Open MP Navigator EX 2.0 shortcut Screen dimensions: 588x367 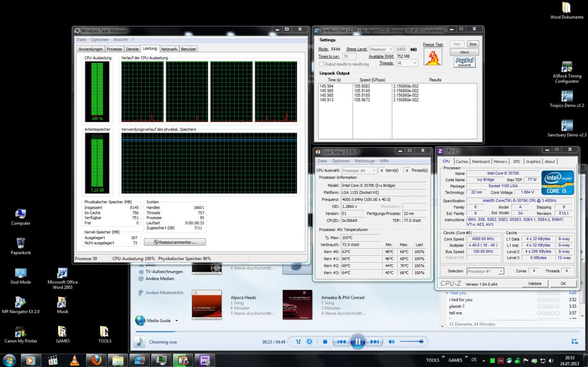click(x=21, y=306)
